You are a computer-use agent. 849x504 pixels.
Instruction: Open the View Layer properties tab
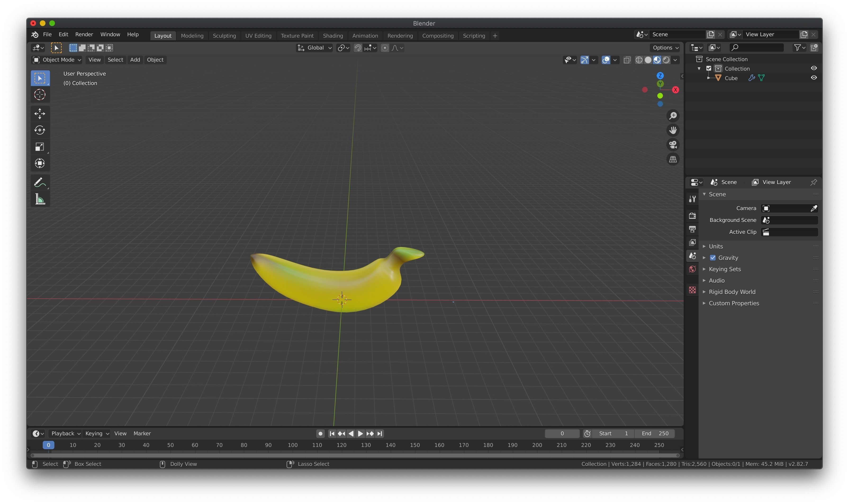click(x=692, y=243)
